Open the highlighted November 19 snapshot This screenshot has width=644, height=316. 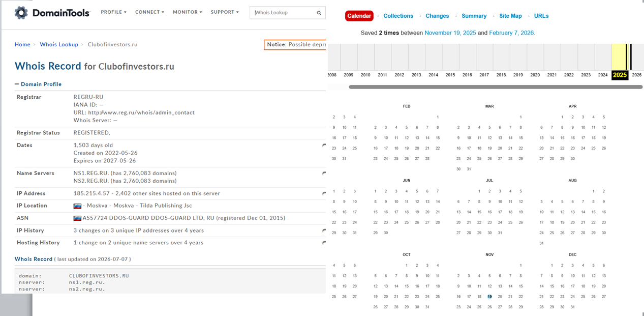(489, 297)
